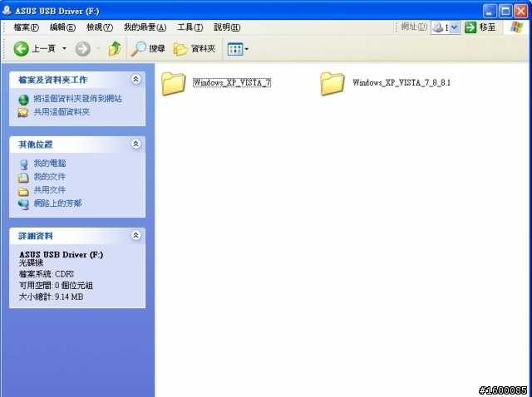Image resolution: width=532 pixels, height=397 pixels.
Task: Click the 大小總計: 9.14 MB text
Action: 51,297
